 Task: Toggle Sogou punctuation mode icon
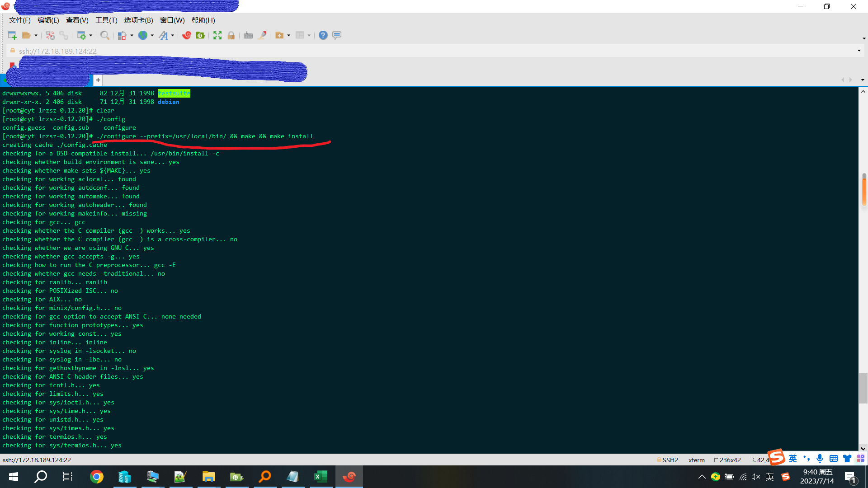[x=807, y=459]
